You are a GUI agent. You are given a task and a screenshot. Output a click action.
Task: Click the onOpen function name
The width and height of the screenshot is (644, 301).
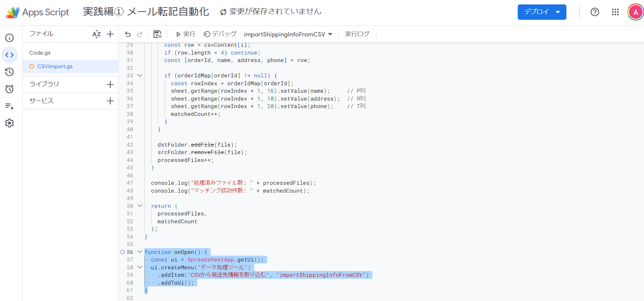[x=184, y=252]
